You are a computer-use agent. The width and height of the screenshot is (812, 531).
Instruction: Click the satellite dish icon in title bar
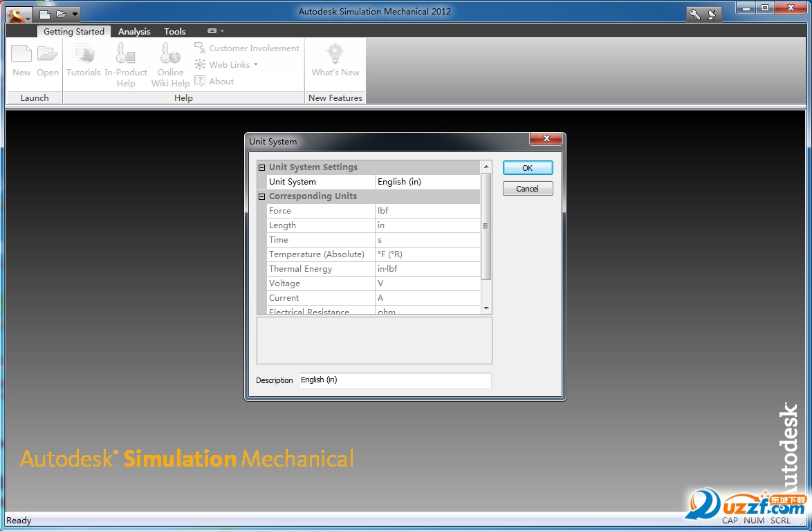coord(712,15)
